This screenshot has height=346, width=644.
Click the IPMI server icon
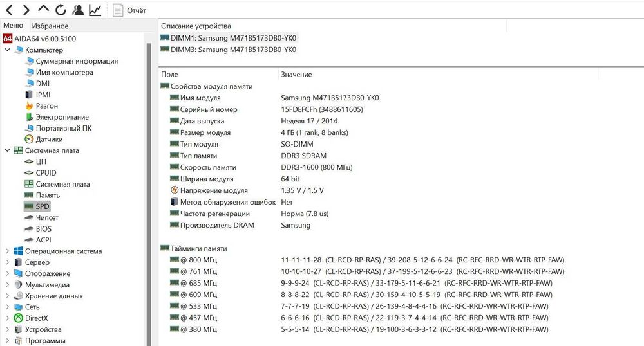pos(29,95)
